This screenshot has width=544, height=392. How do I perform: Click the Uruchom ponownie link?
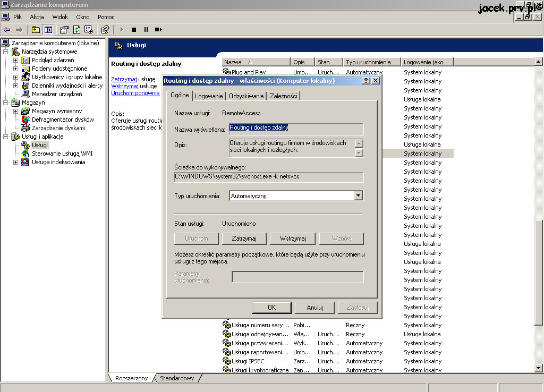(x=135, y=93)
